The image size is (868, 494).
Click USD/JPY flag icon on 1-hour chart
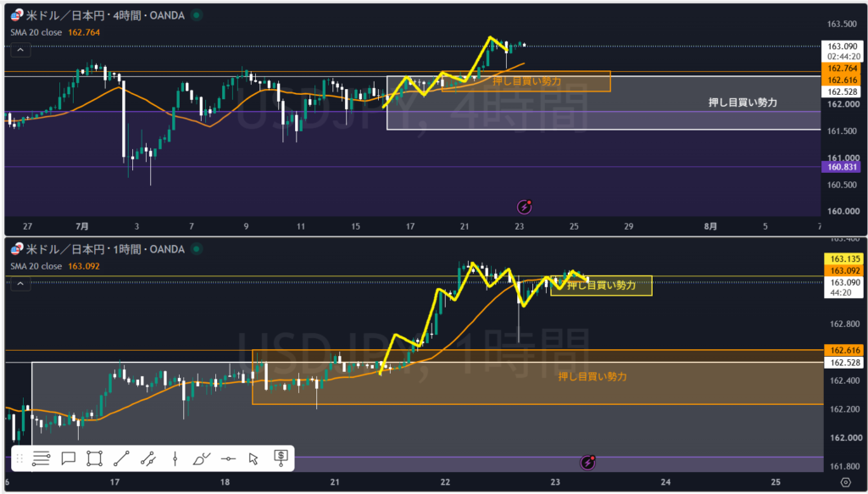[17, 249]
